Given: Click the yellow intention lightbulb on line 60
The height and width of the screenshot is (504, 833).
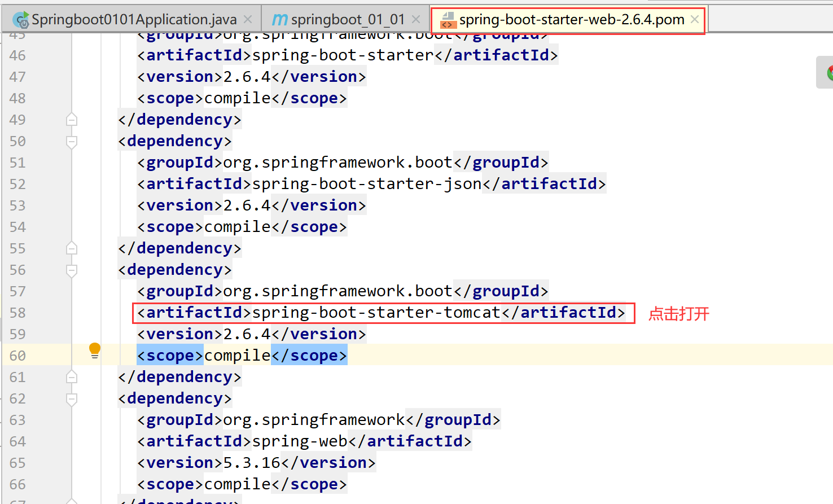Looking at the screenshot, I should pos(95,351).
